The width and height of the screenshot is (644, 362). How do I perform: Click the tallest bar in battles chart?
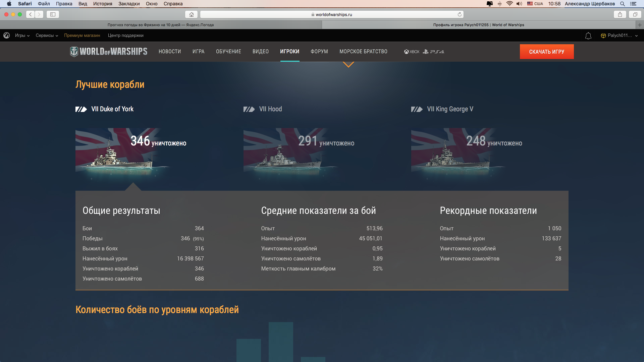click(x=281, y=342)
